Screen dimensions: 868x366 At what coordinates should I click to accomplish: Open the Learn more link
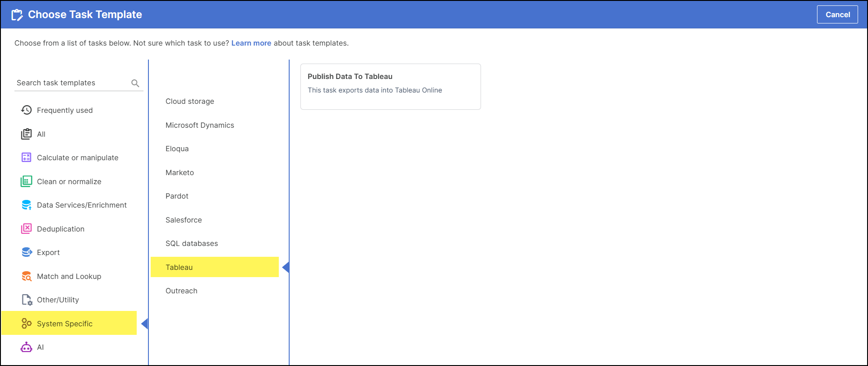(251, 43)
